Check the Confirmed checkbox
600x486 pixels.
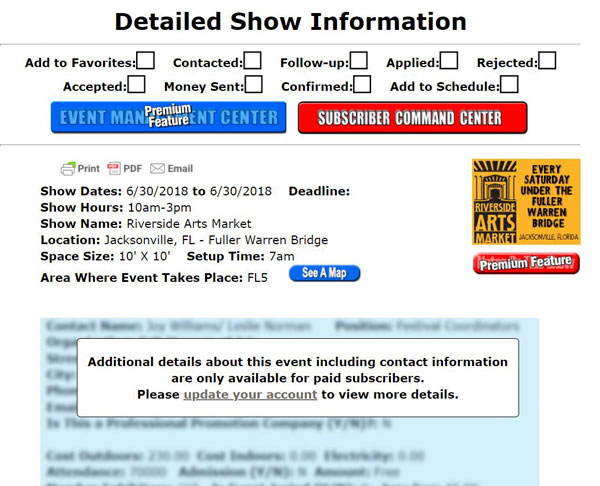tap(362, 85)
